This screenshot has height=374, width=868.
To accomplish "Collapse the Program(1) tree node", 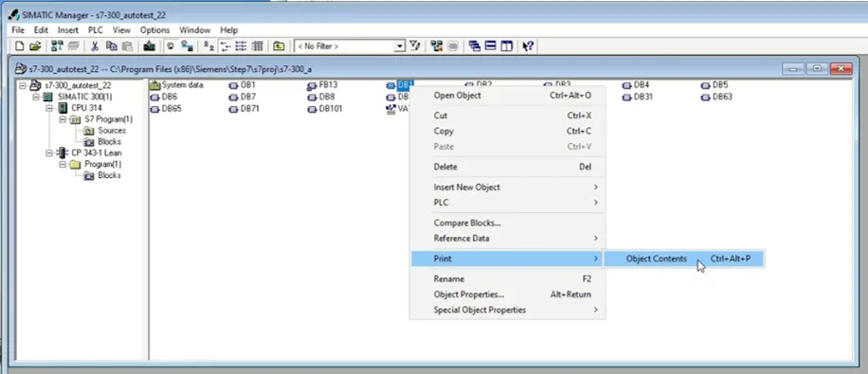I will (x=63, y=165).
